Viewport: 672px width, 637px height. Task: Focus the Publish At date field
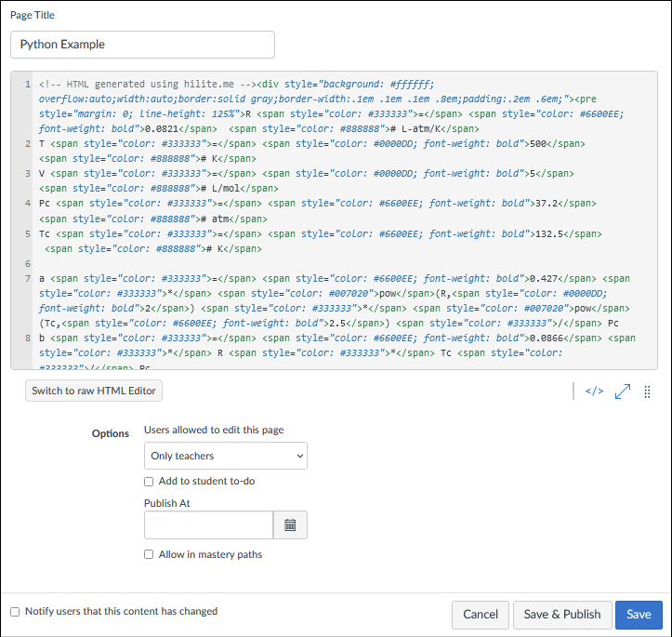tap(209, 525)
